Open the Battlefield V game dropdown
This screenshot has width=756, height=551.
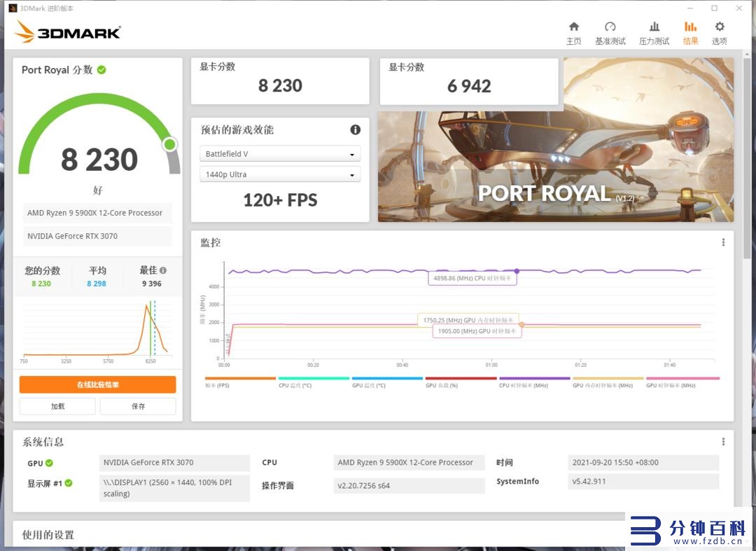click(279, 154)
